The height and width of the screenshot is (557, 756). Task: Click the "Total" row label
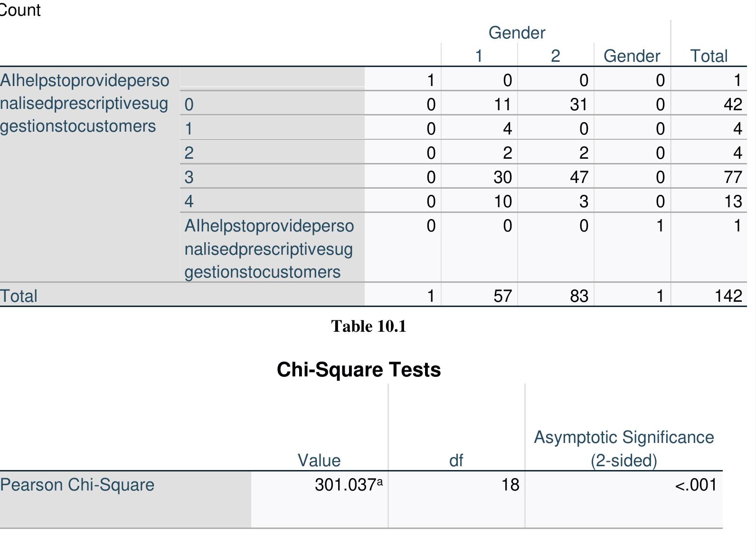(19, 296)
